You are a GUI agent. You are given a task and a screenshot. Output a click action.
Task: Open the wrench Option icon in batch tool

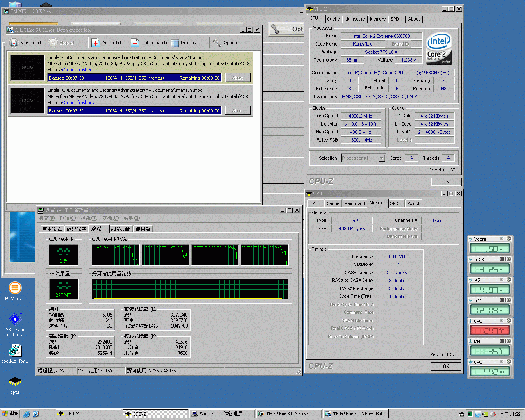click(217, 43)
